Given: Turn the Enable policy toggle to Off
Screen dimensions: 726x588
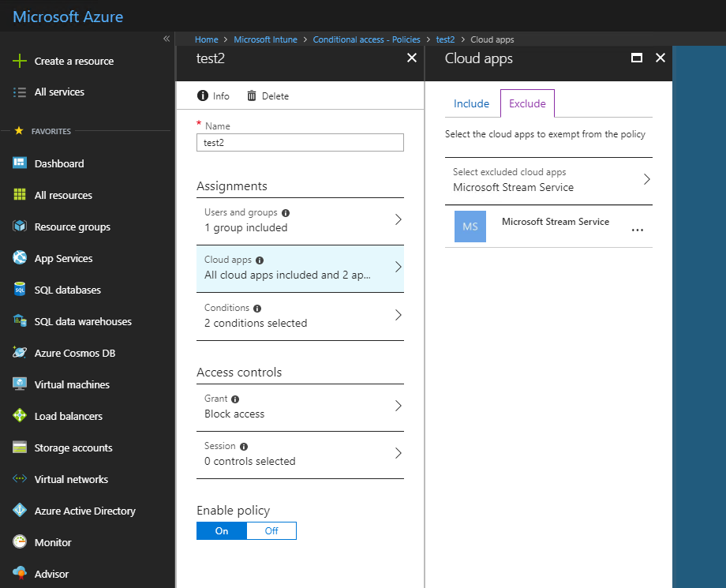Looking at the screenshot, I should click(271, 530).
